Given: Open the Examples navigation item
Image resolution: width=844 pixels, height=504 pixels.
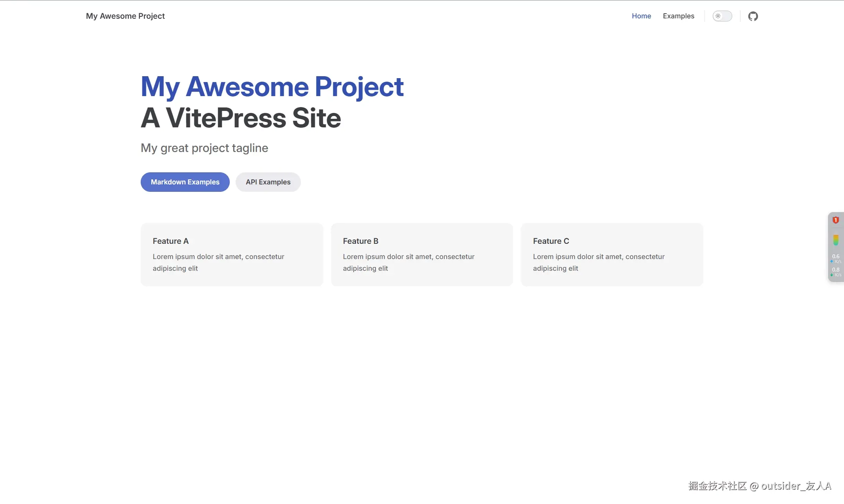Looking at the screenshot, I should 678,16.
